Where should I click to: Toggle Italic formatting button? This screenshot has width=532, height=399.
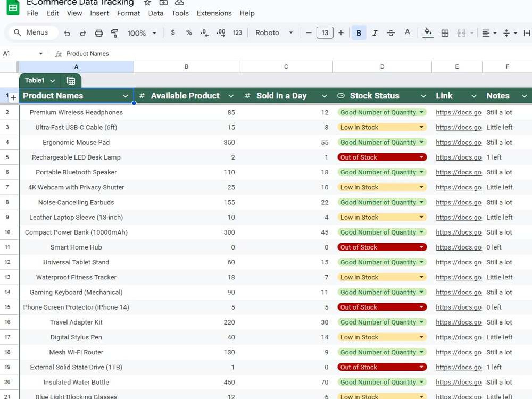[x=375, y=33]
